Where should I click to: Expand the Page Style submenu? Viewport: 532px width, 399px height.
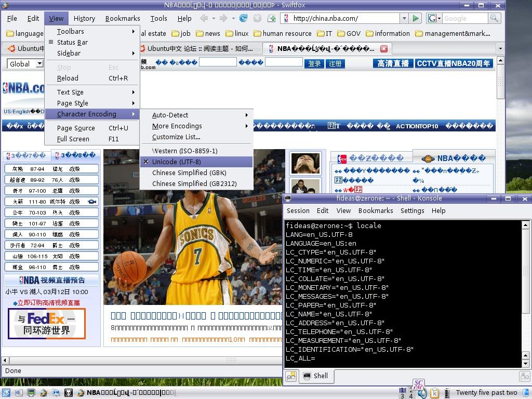(92, 103)
